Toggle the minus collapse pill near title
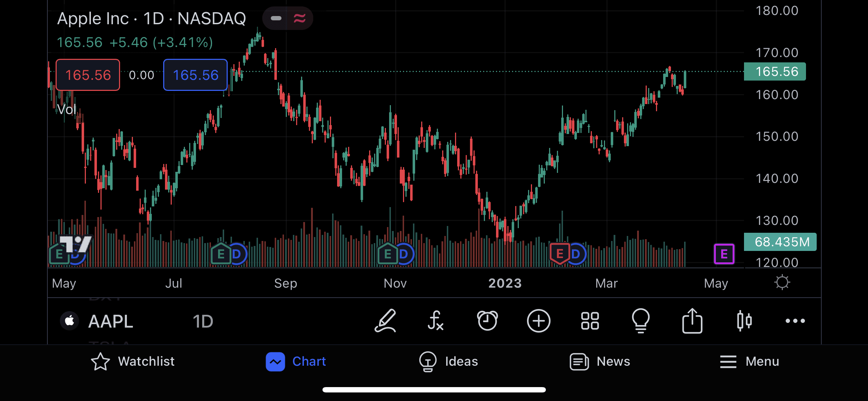The width and height of the screenshot is (868, 401). click(x=276, y=18)
